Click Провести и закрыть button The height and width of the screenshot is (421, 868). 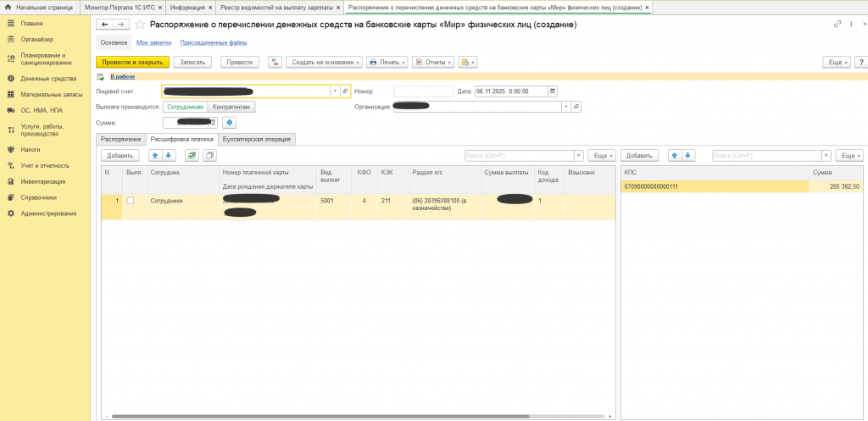pos(132,63)
